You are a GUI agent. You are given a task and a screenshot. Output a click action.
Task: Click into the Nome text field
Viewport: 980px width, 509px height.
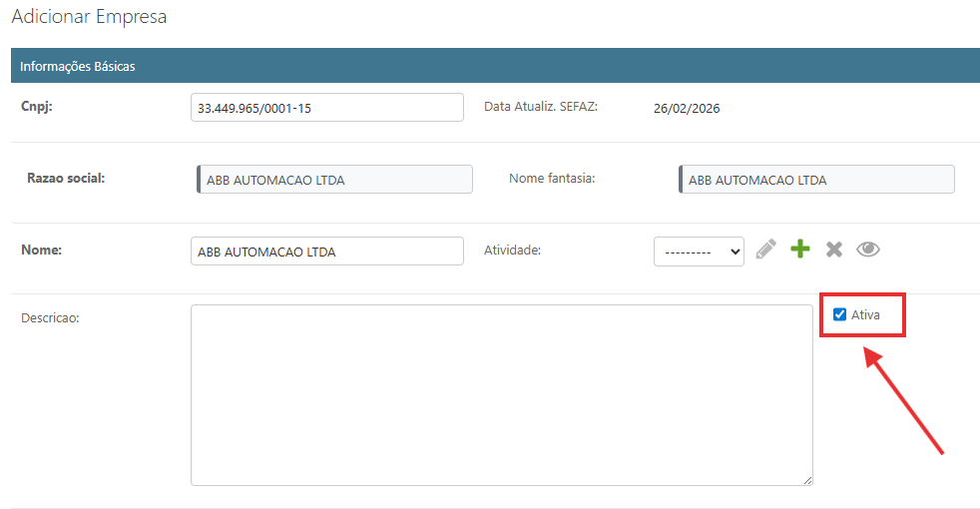[326, 252]
